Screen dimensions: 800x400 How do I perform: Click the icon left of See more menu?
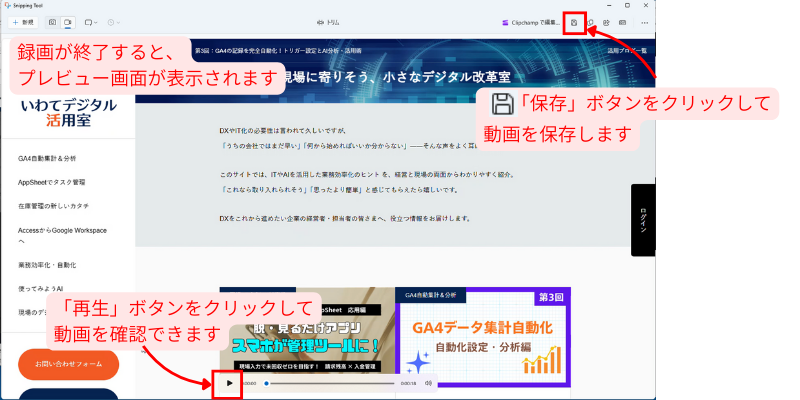click(x=622, y=22)
